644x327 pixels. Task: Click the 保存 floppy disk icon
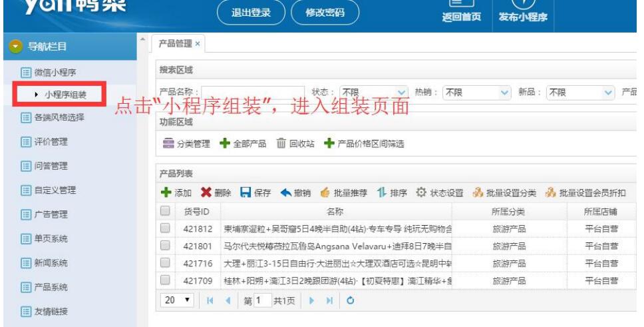coord(245,193)
